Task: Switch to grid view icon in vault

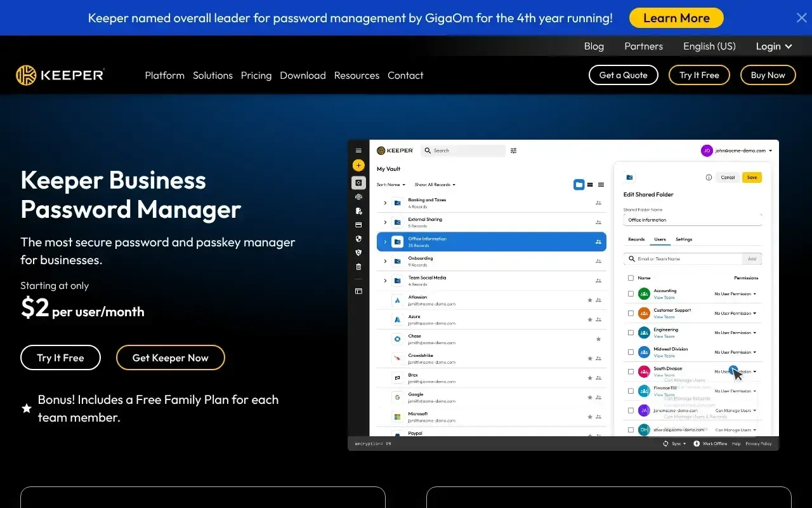Action: coord(590,185)
